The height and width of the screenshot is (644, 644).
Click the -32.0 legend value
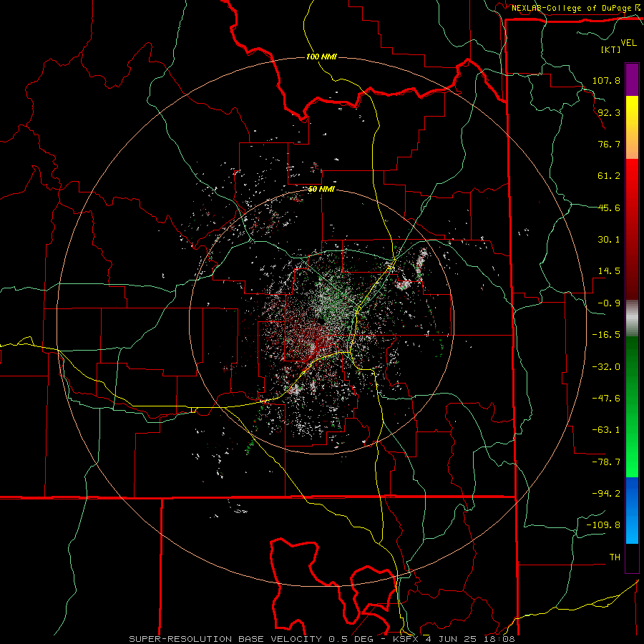pos(606,367)
